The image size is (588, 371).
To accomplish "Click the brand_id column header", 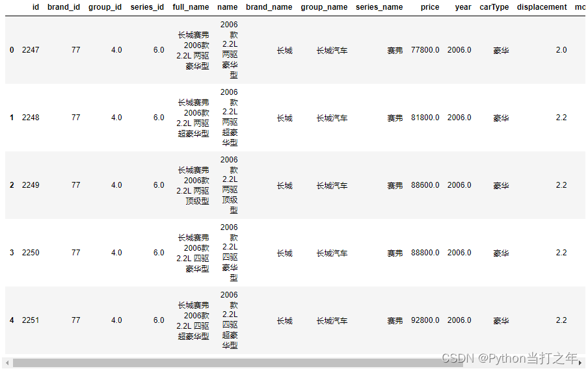I will pyautogui.click(x=64, y=7).
